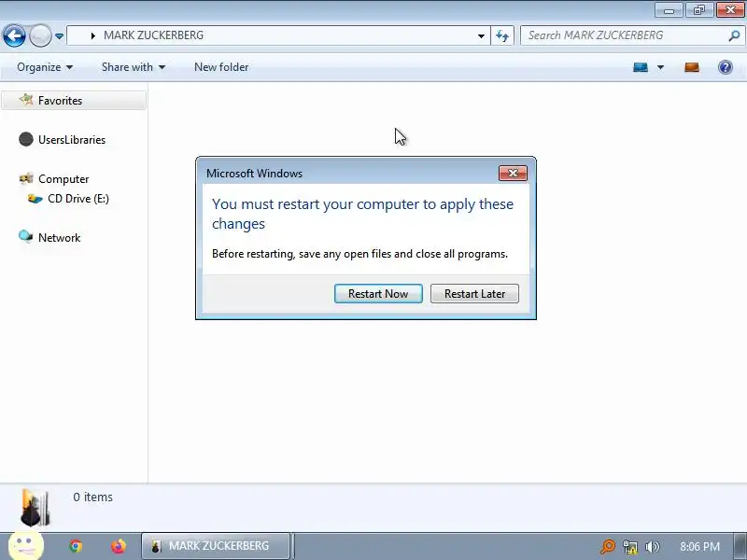Viewport: 747px width, 560px height.
Task: Click the Network globe icon
Action: coord(25,236)
